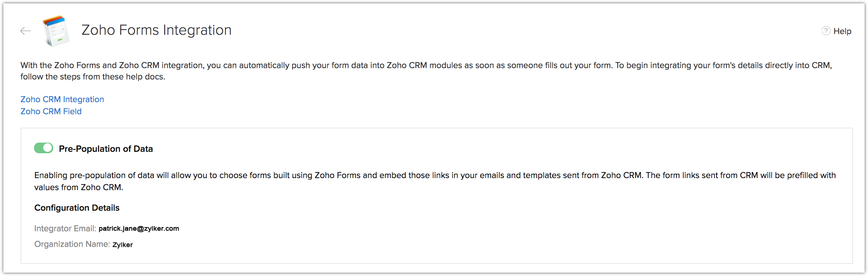868x276 pixels.
Task: Disable the Pre-Population of Data toggle
Action: click(x=44, y=148)
